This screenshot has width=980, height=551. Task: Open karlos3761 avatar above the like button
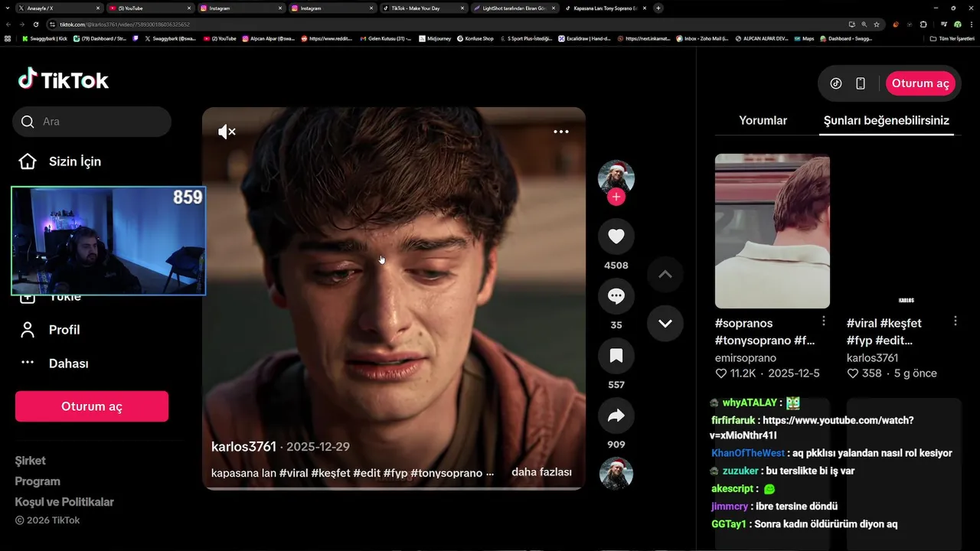pyautogui.click(x=616, y=178)
